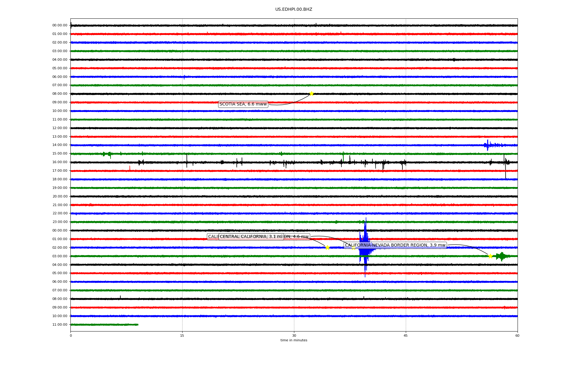Click the x-axis tick label 0

[x=71, y=335]
